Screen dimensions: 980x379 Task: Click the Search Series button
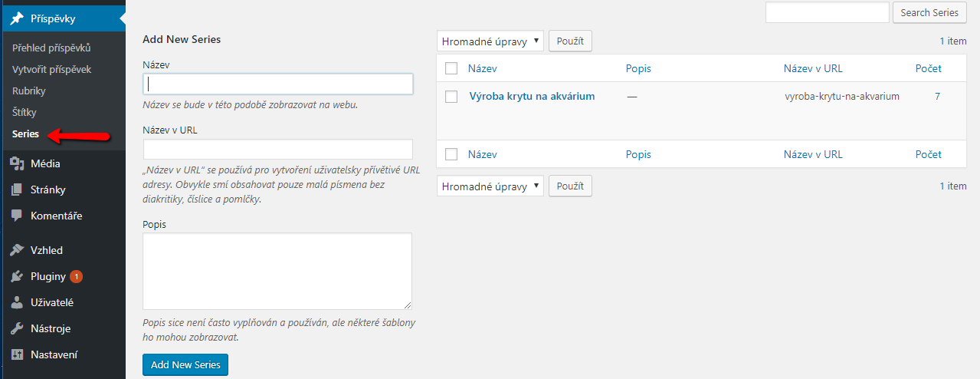click(x=929, y=12)
